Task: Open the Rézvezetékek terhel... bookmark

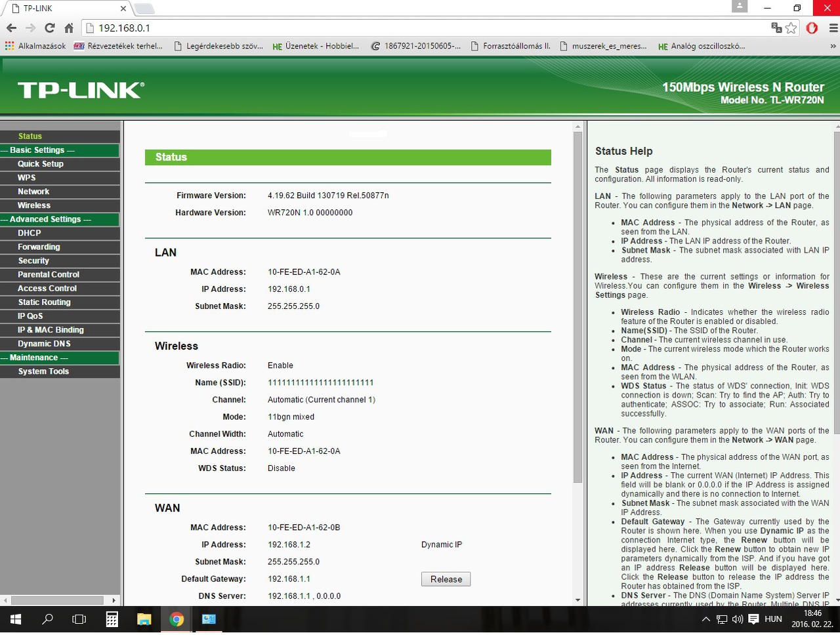Action: coord(118,46)
